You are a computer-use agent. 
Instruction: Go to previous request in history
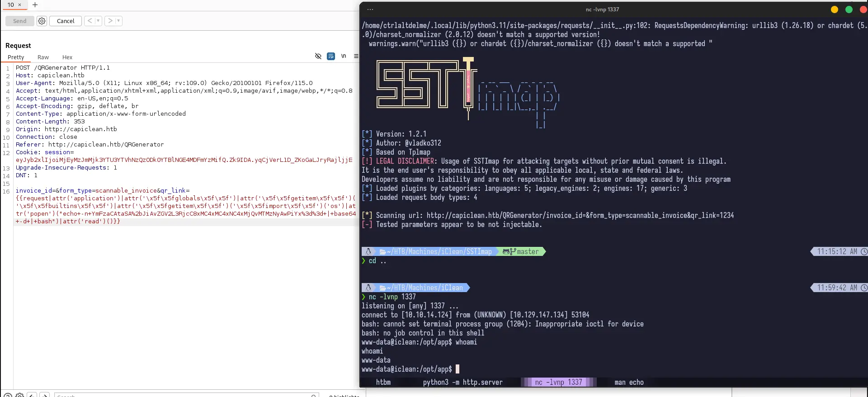click(90, 21)
